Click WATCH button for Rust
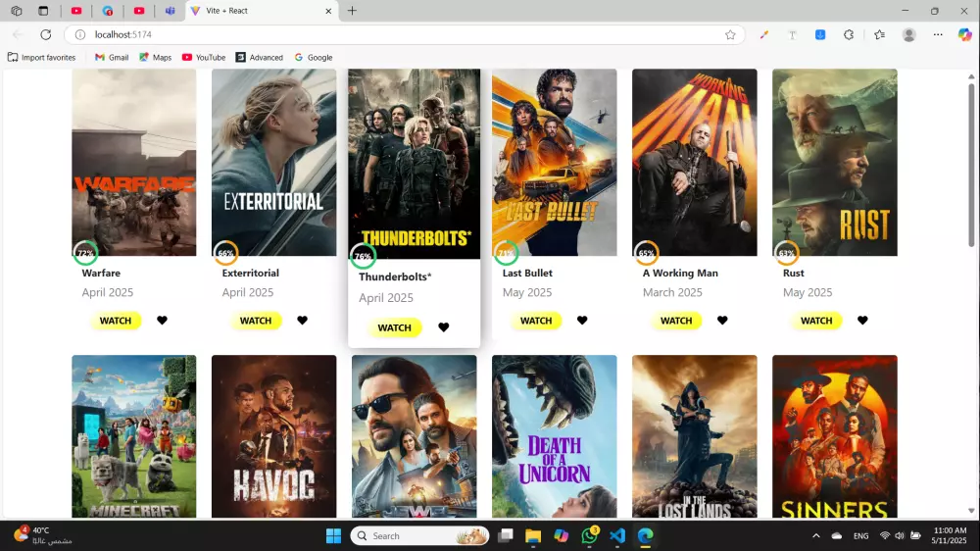This screenshot has width=980, height=551. click(x=816, y=321)
